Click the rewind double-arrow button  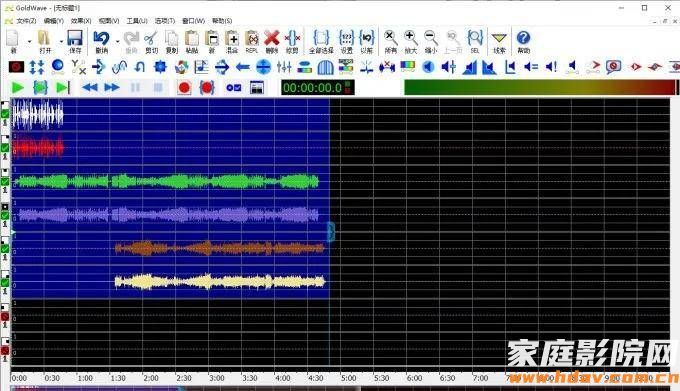90,88
